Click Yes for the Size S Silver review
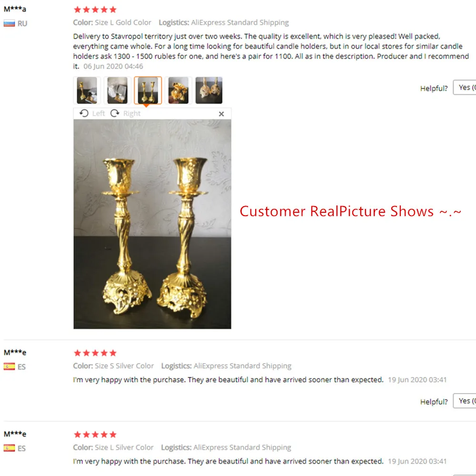The width and height of the screenshot is (476, 476). (465, 401)
